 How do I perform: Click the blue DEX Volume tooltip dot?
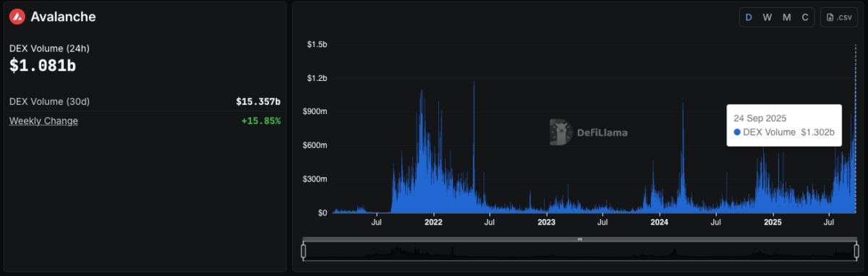click(x=737, y=132)
